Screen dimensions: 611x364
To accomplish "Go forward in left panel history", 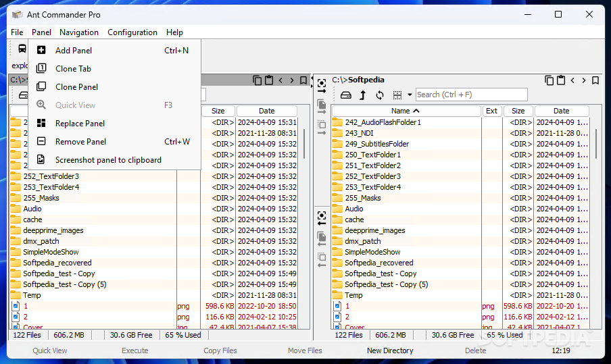I will coord(292,80).
